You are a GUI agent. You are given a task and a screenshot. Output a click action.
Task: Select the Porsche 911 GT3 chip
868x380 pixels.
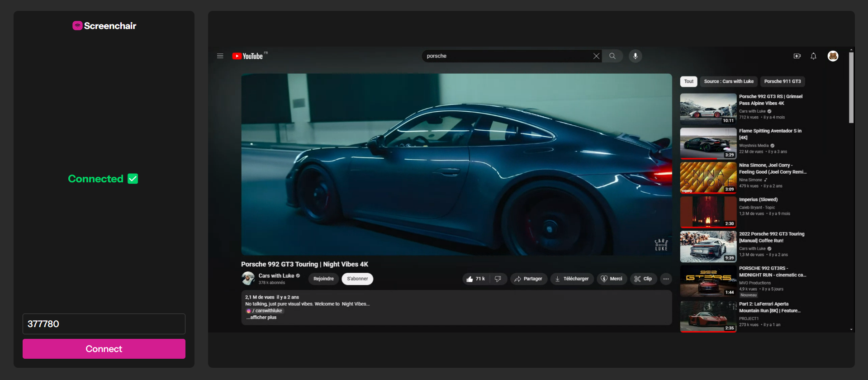(782, 81)
